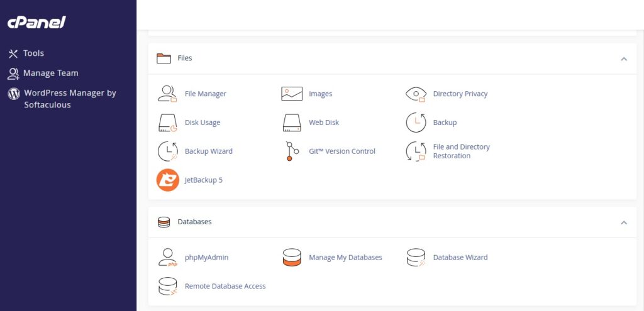This screenshot has width=644, height=311.
Task: Select the Disk Usage drive icon
Action: pyautogui.click(x=167, y=123)
